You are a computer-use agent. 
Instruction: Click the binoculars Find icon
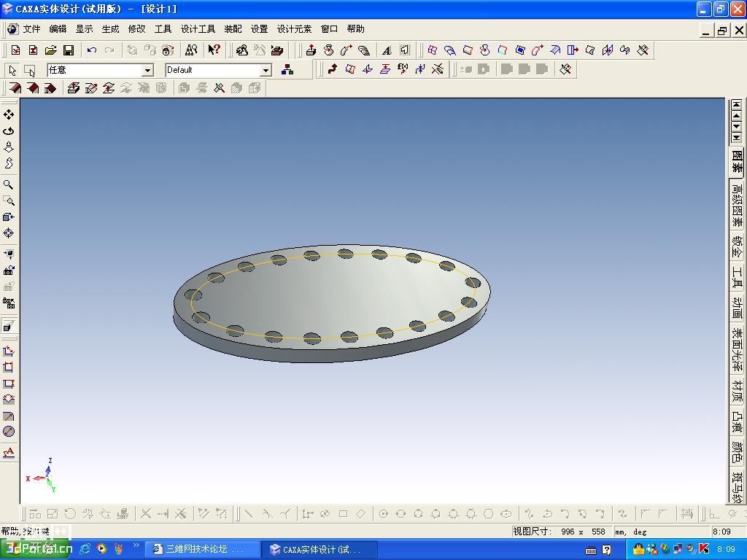[x=191, y=50]
